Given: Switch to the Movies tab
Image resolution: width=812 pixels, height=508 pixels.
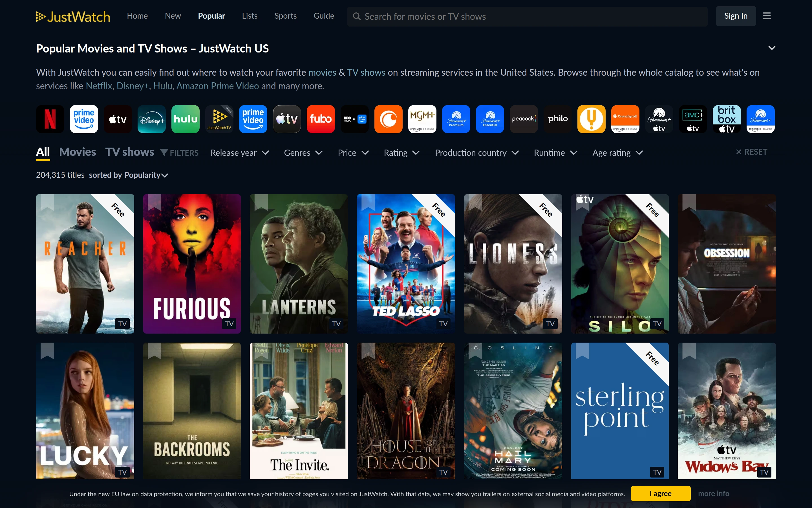Looking at the screenshot, I should (78, 152).
